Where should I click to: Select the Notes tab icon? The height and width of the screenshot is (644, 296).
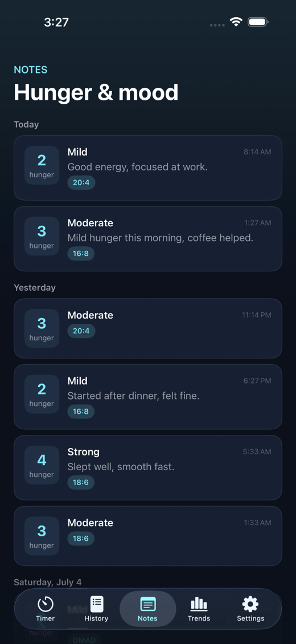[147, 604]
